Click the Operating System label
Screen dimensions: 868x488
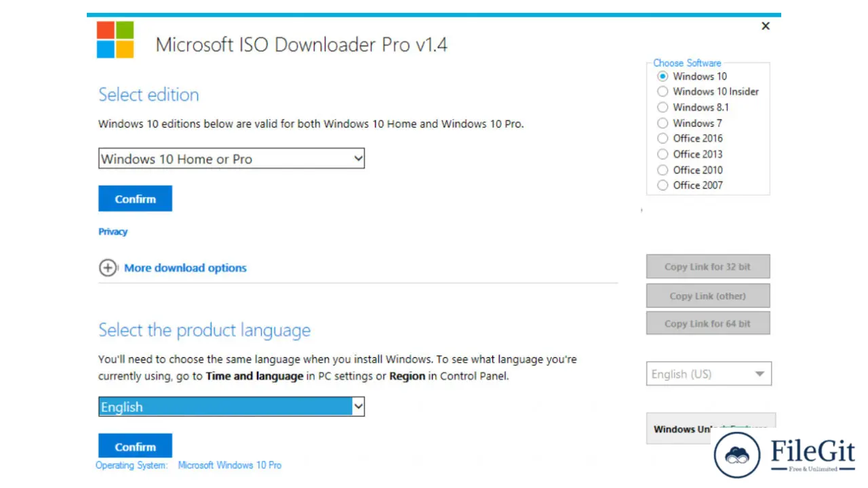pos(131,465)
